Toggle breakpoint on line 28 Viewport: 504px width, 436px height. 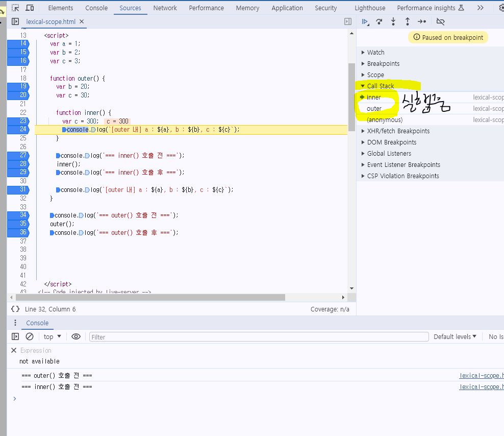18,164
